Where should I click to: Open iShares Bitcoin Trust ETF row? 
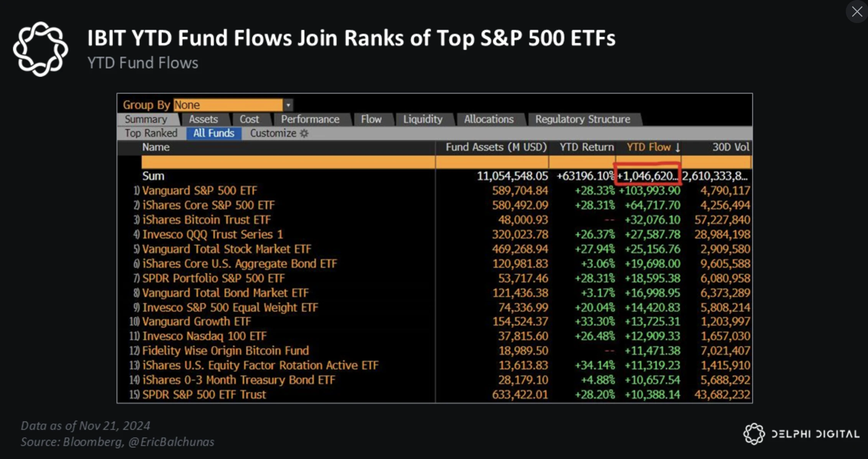(206, 220)
